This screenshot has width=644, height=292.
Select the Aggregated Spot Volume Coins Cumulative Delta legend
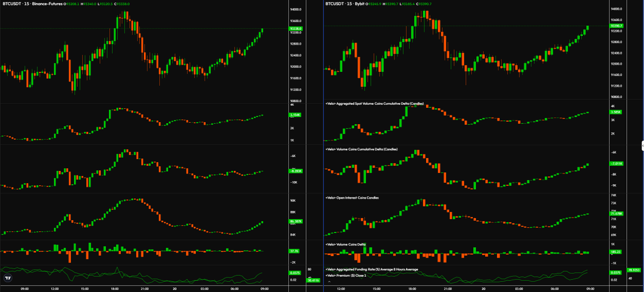pos(375,103)
